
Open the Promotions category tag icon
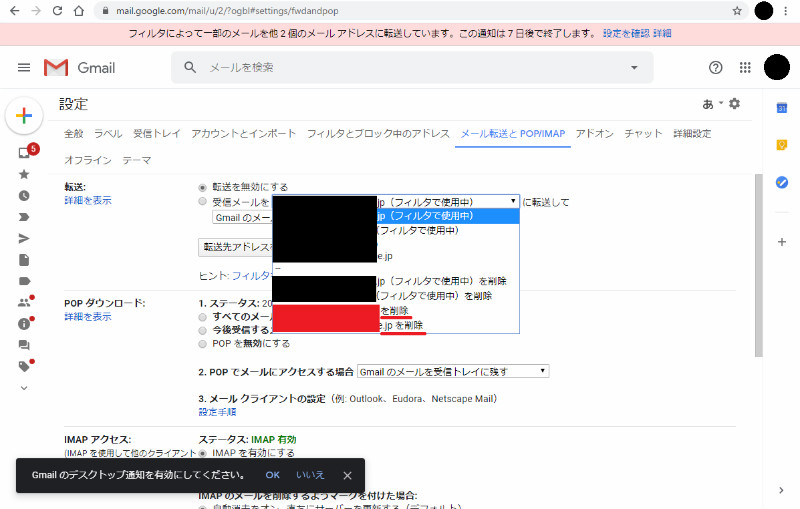pos(24,366)
